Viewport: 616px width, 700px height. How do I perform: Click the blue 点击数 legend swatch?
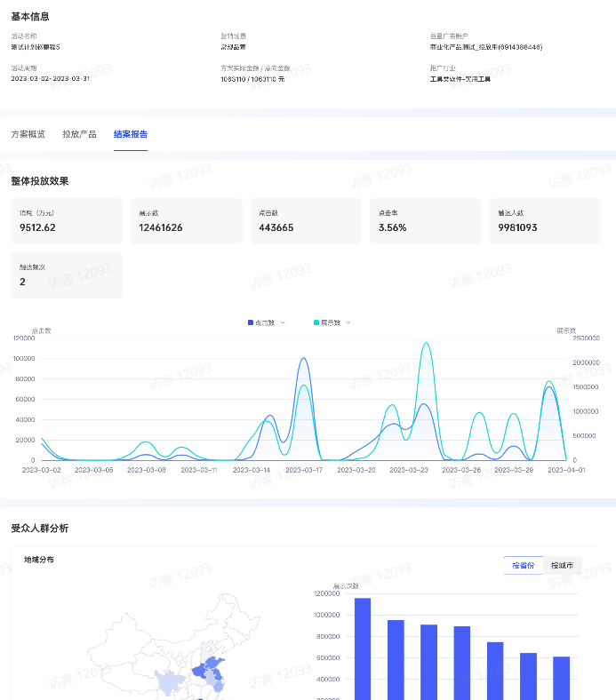(x=251, y=322)
